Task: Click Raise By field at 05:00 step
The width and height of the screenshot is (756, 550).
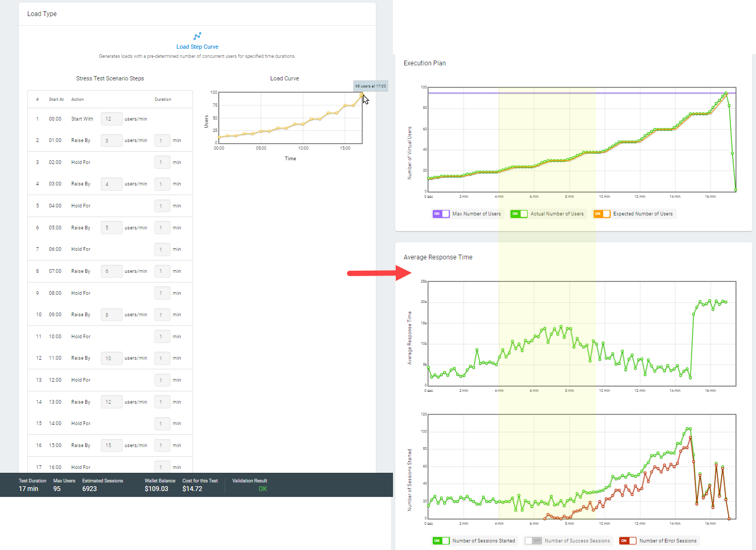Action: (x=112, y=228)
